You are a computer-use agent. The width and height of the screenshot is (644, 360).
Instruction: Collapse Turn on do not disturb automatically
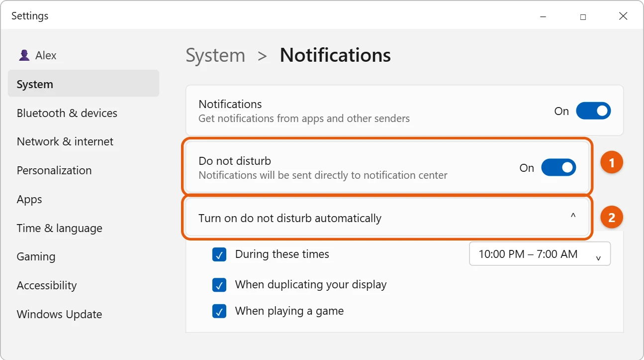[388, 218]
